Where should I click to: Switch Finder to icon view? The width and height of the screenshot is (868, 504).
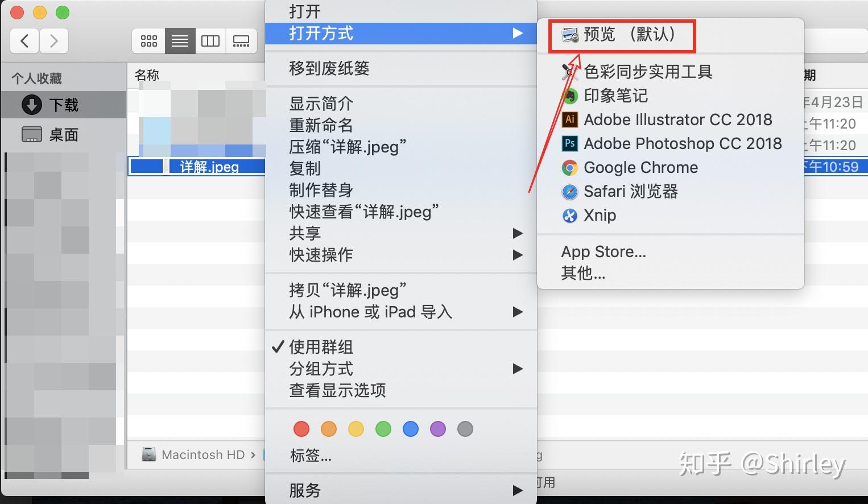149,41
